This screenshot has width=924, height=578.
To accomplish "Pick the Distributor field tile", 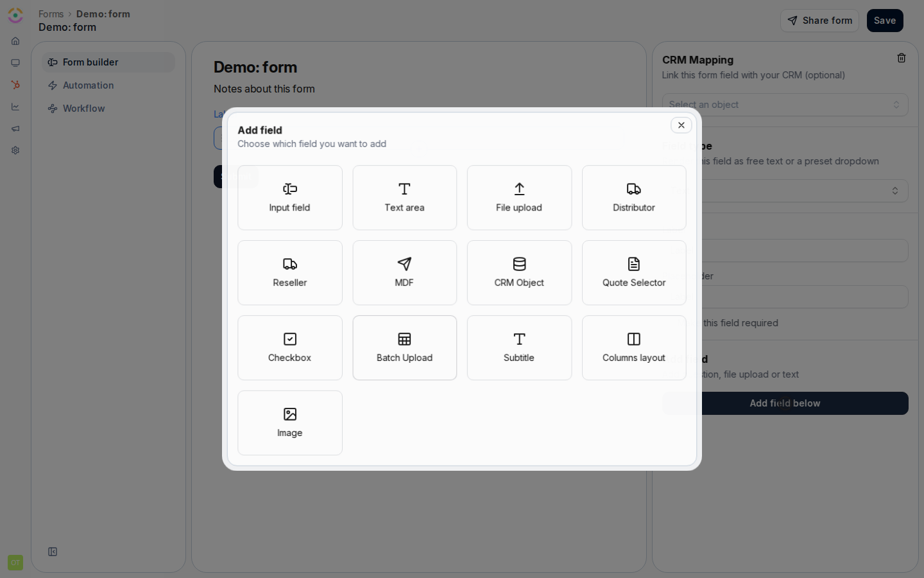I will (x=634, y=198).
